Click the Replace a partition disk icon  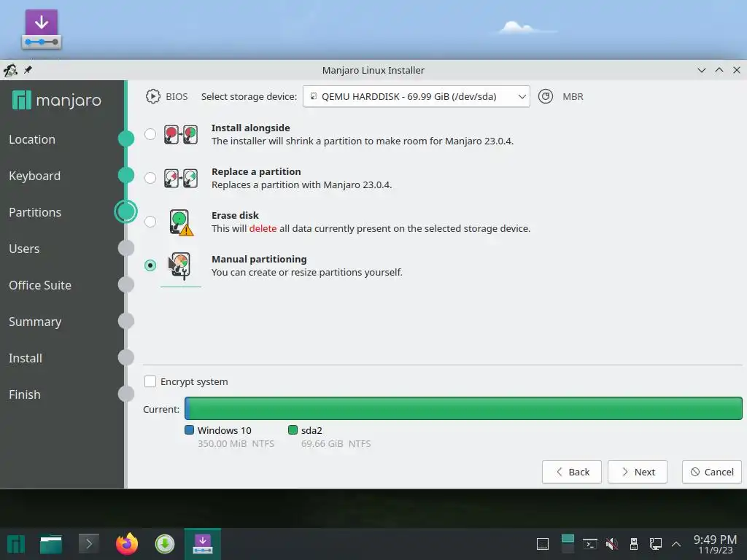click(181, 179)
